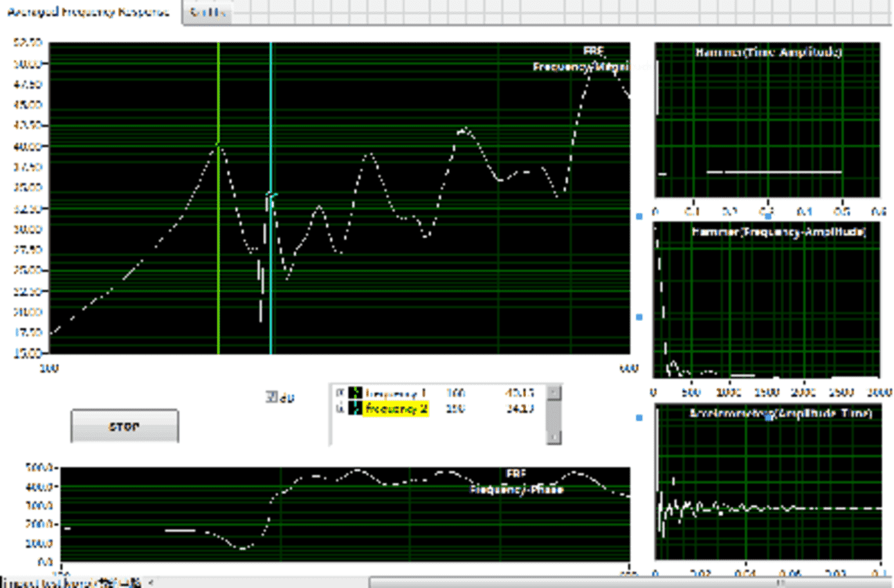Toggle the Frequency 2 cursor enable icon
Image resolution: width=894 pixels, height=588 pixels.
340,409
